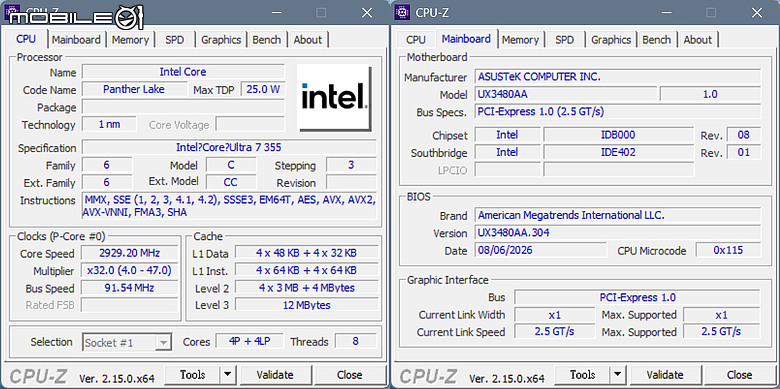The height and width of the screenshot is (389, 780).
Task: Click the Cores value '4P + 4LP'
Action: 250,341
